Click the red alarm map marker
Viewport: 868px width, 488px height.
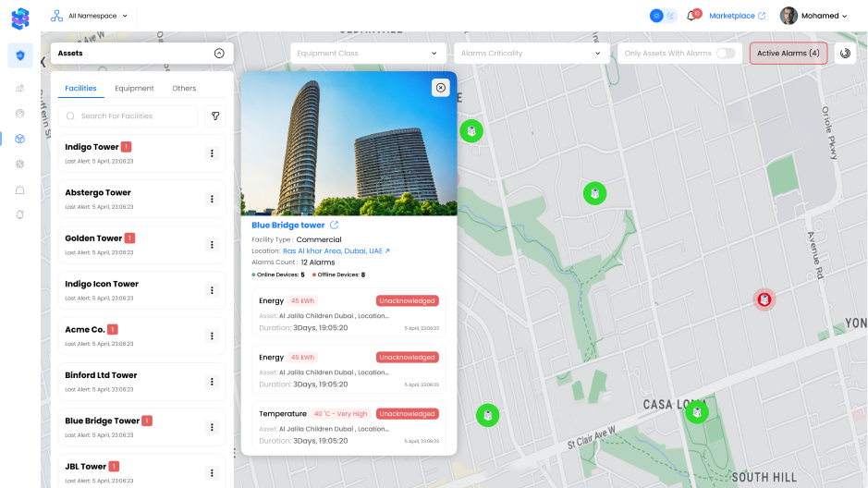click(764, 299)
